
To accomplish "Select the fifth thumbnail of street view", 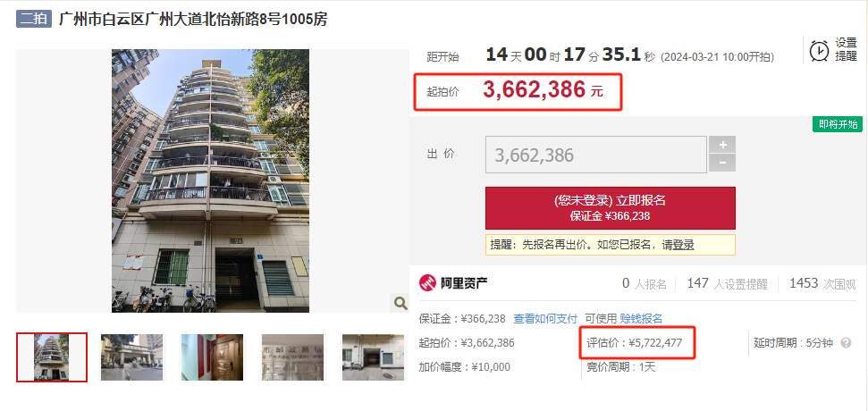I will (373, 357).
